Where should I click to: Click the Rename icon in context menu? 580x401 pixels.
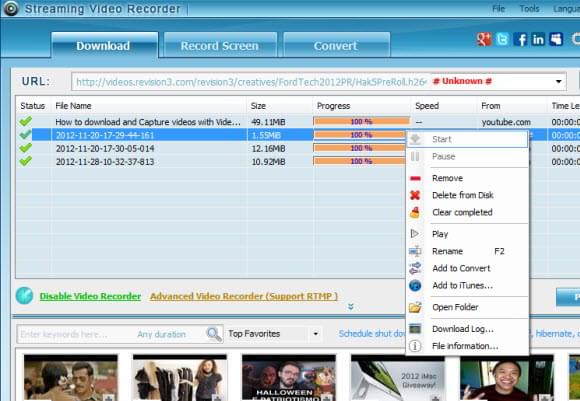point(415,251)
